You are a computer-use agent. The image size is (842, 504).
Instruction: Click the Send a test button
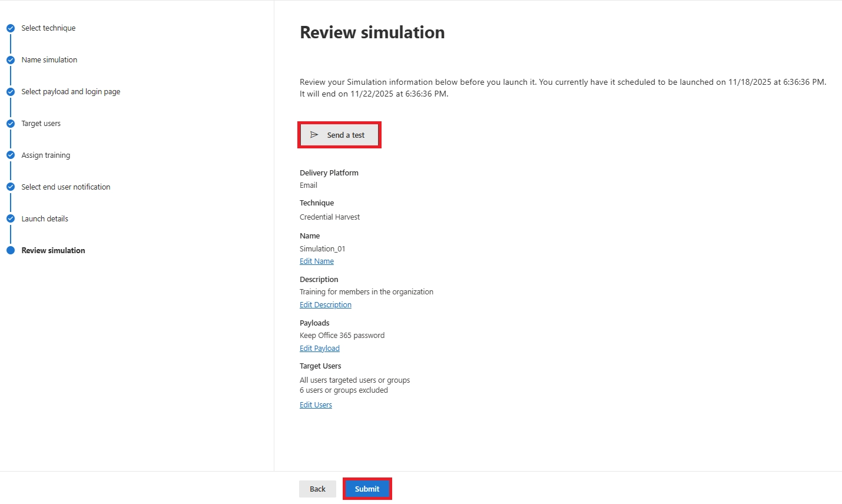click(339, 135)
